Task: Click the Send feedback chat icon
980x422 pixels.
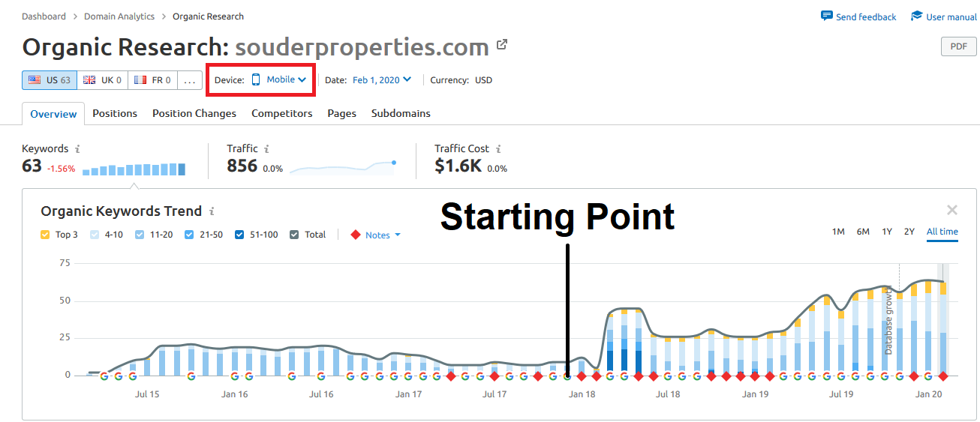Action: click(827, 16)
